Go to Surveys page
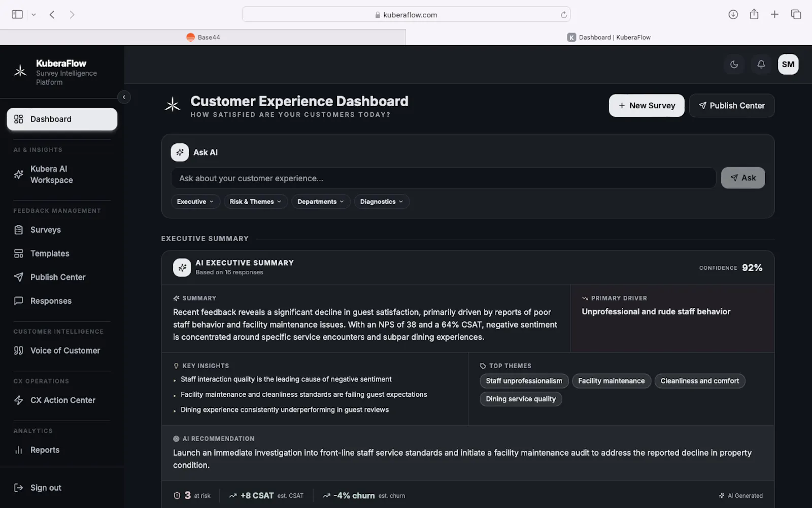Viewport: 812px width, 508px height. tap(62, 230)
